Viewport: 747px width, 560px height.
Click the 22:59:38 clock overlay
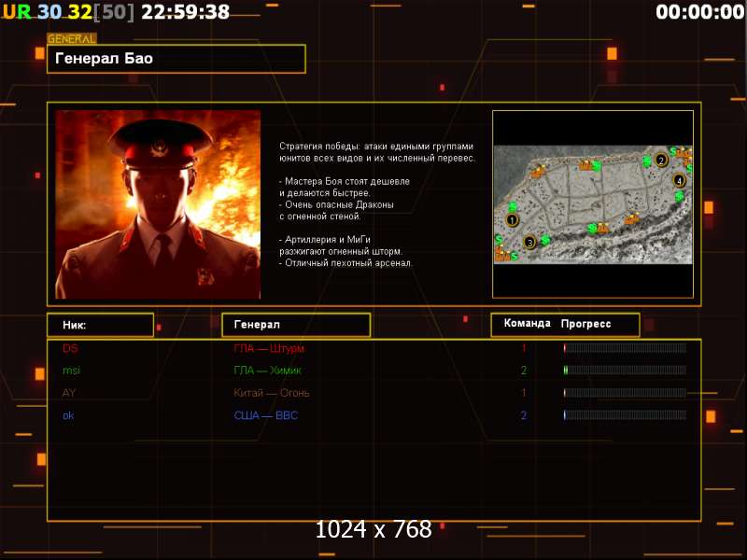(185, 12)
